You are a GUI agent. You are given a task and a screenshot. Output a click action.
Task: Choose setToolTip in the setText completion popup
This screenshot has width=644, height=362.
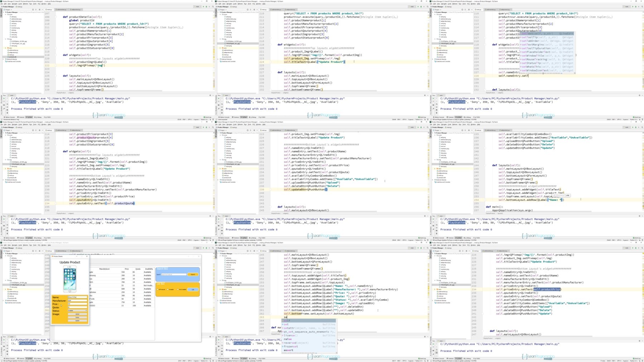coord(547,37)
